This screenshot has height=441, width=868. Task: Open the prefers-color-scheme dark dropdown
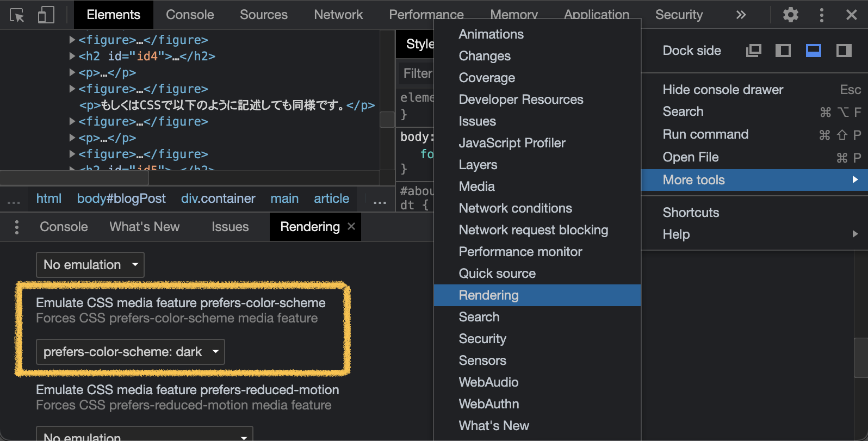pos(131,352)
